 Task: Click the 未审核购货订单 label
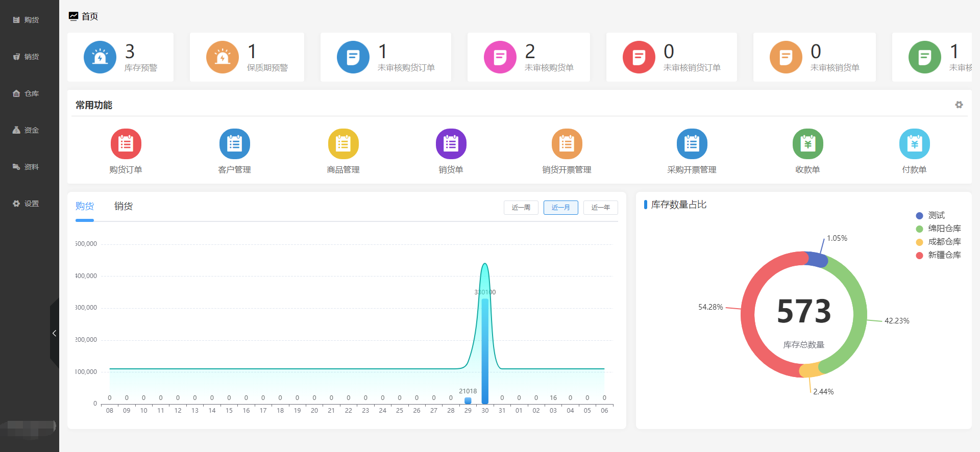tap(406, 68)
